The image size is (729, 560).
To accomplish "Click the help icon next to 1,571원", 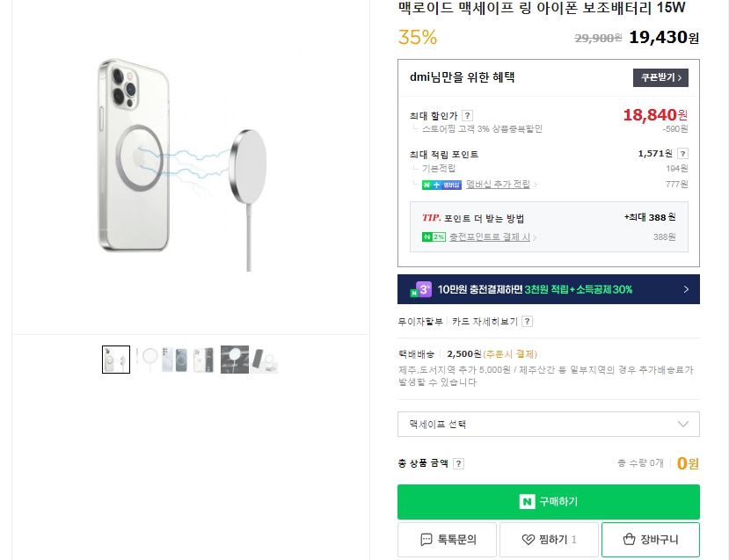I will pyautogui.click(x=682, y=154).
